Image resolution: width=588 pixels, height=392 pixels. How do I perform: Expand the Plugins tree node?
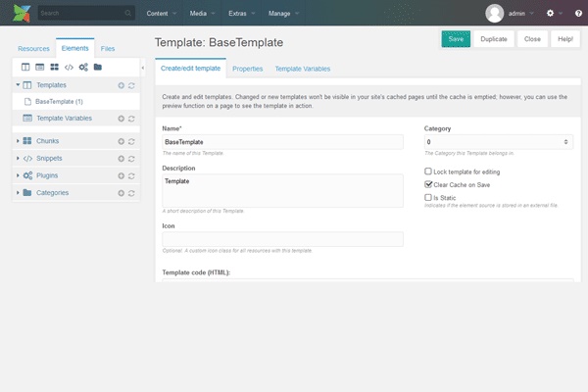click(18, 175)
